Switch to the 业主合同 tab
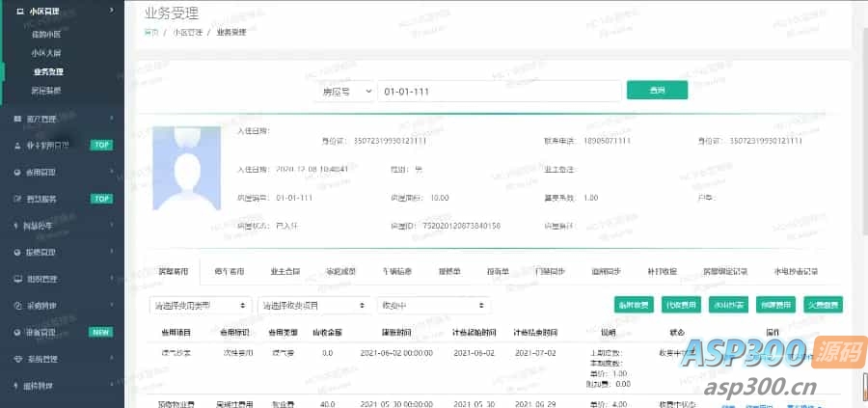Viewport: 868px width, 408px height. click(285, 272)
